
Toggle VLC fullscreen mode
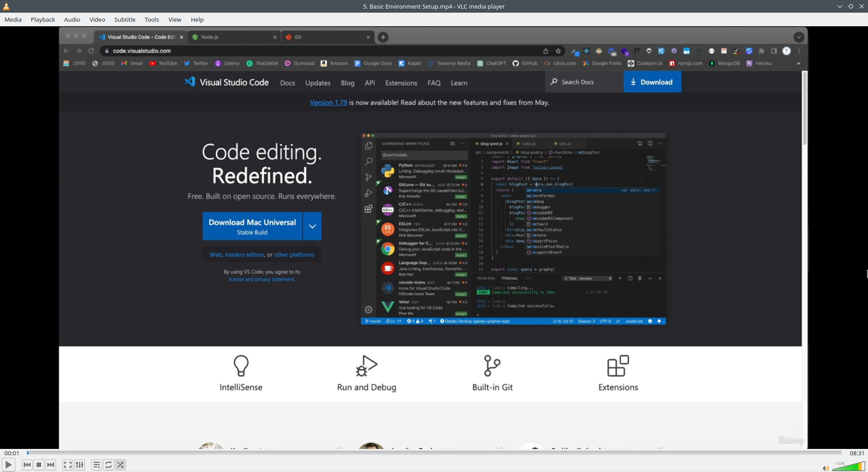click(67, 465)
